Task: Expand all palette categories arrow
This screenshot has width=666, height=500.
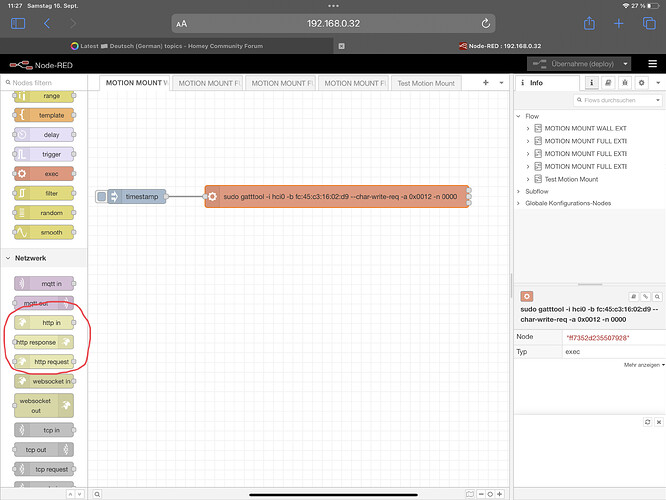Action: (79, 494)
